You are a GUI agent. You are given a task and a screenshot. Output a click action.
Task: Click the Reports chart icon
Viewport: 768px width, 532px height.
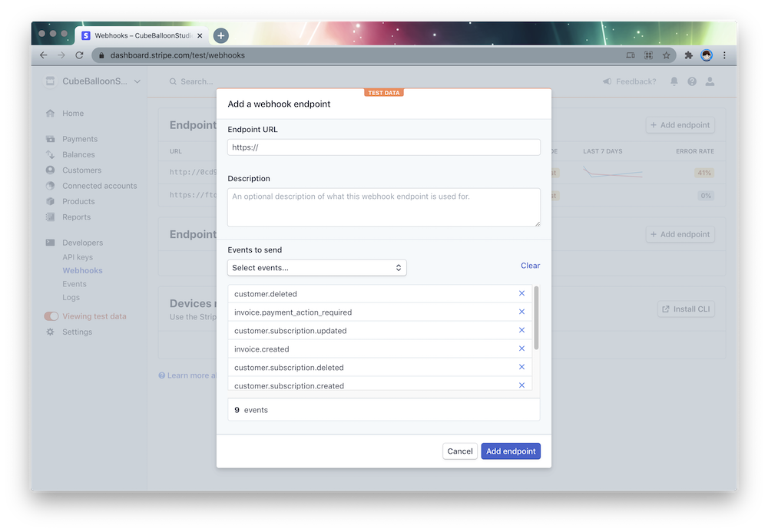(x=50, y=217)
